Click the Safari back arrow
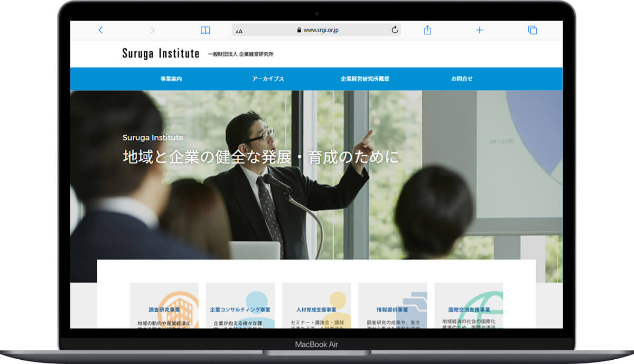634x364 pixels. (100, 30)
